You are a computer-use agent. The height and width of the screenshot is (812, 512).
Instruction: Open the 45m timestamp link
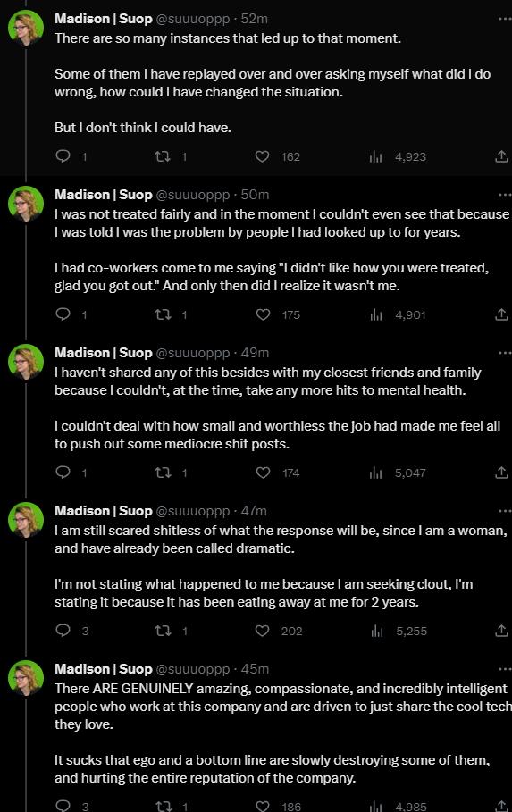coord(255,669)
